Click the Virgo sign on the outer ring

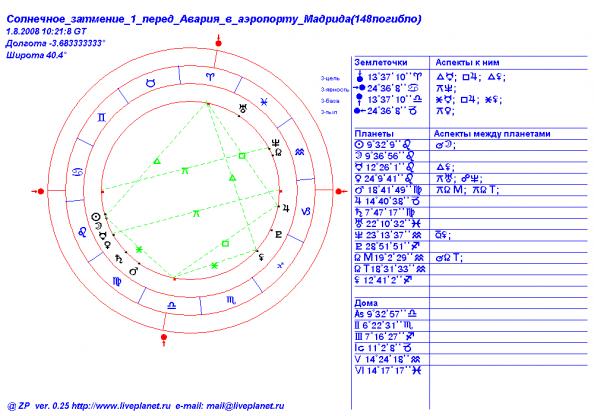point(117,281)
